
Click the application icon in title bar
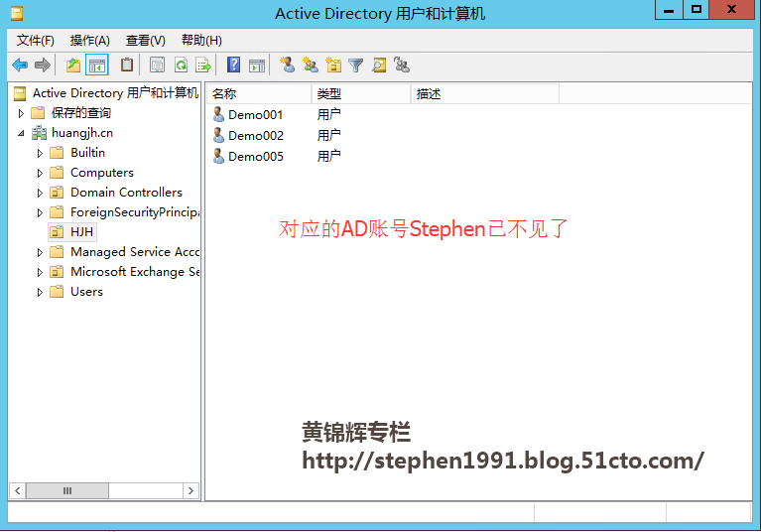point(17,13)
